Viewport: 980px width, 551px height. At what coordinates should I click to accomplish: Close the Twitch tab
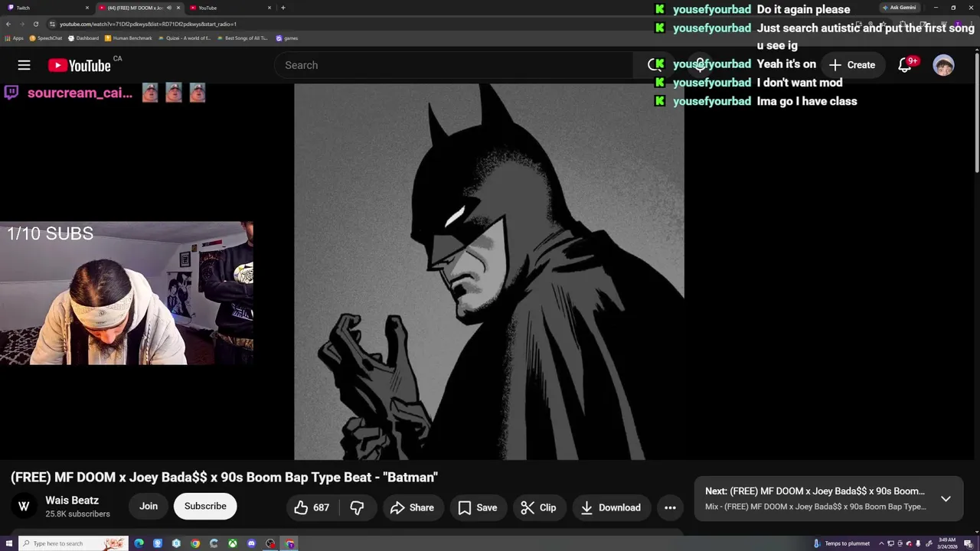tap(87, 8)
